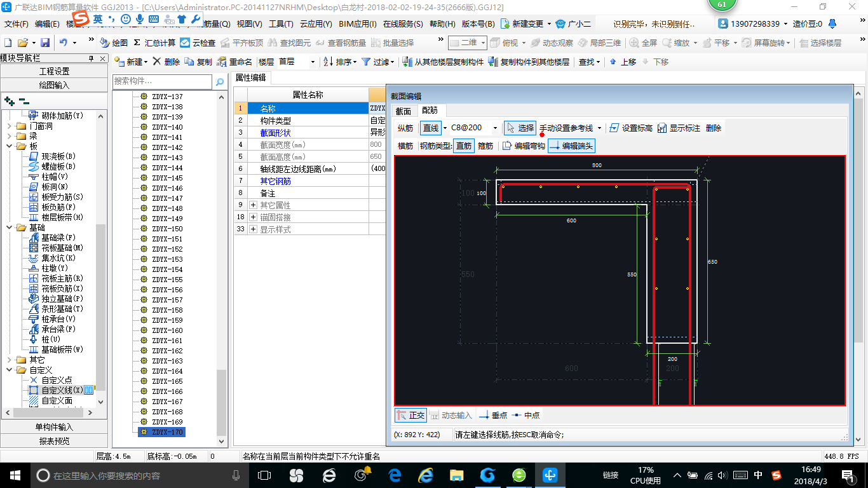Open Internet Explorer from the taskbar
Viewport: 868px width, 488px height.
[425, 475]
